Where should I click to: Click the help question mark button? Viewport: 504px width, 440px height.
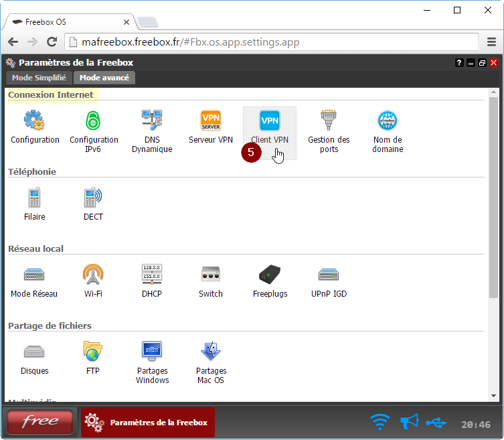[459, 63]
